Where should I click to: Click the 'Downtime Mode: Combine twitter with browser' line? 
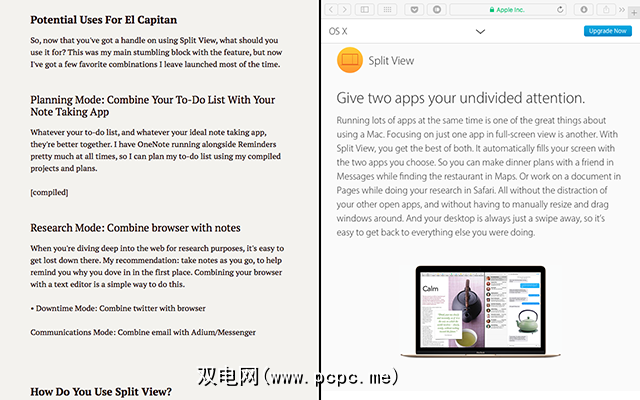click(x=118, y=308)
